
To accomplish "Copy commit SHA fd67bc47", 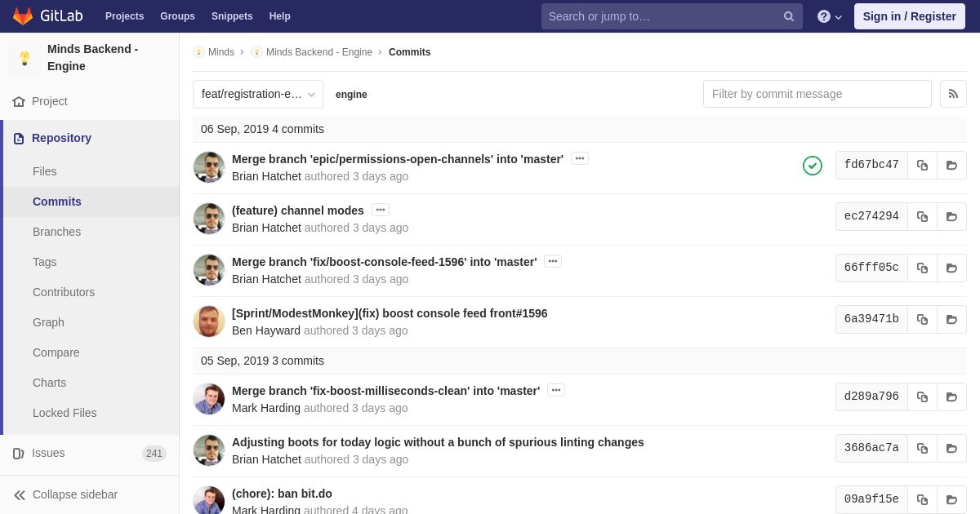I will click(x=922, y=165).
